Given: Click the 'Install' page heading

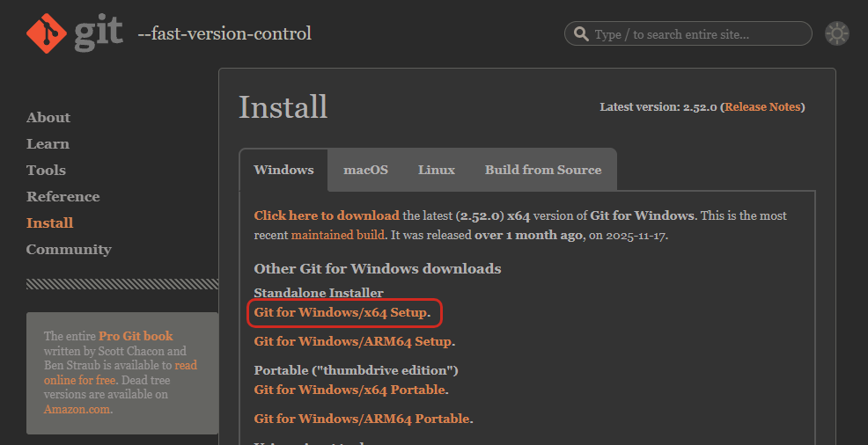Looking at the screenshot, I should [283, 107].
